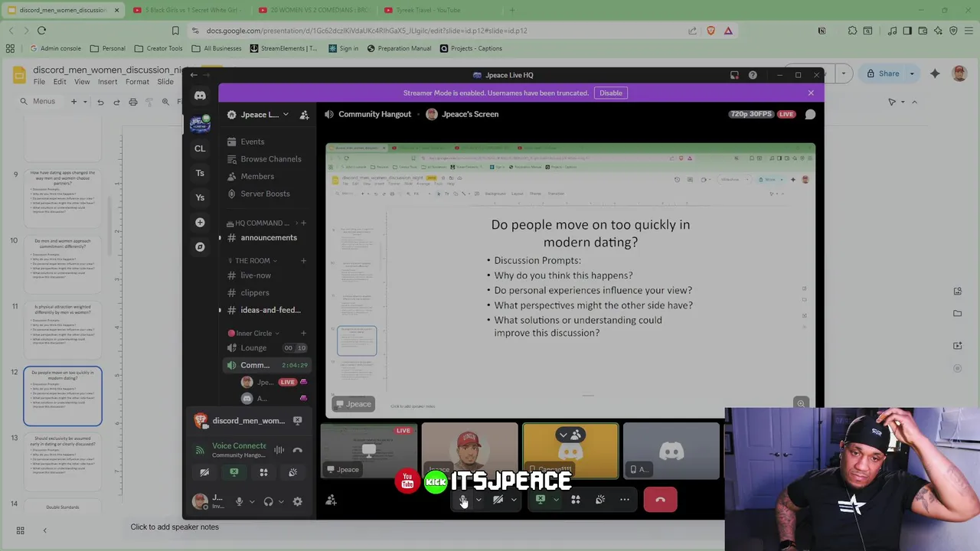980x551 pixels.
Task: Open the Edit menu in Google Slides
Action: pyautogui.click(x=60, y=82)
